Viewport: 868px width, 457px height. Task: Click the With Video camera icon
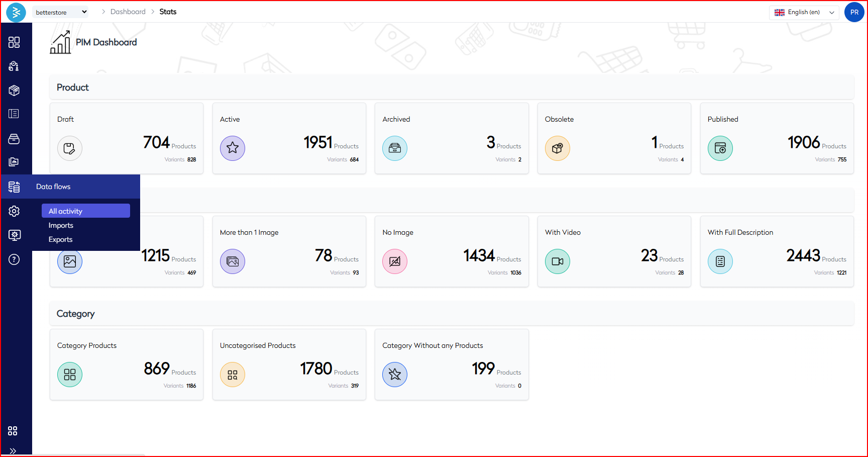pyautogui.click(x=557, y=261)
